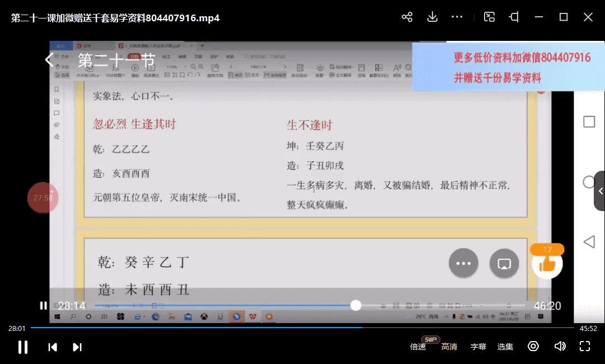Click the share icon in title bar
This screenshot has height=364, width=605.
[407, 17]
